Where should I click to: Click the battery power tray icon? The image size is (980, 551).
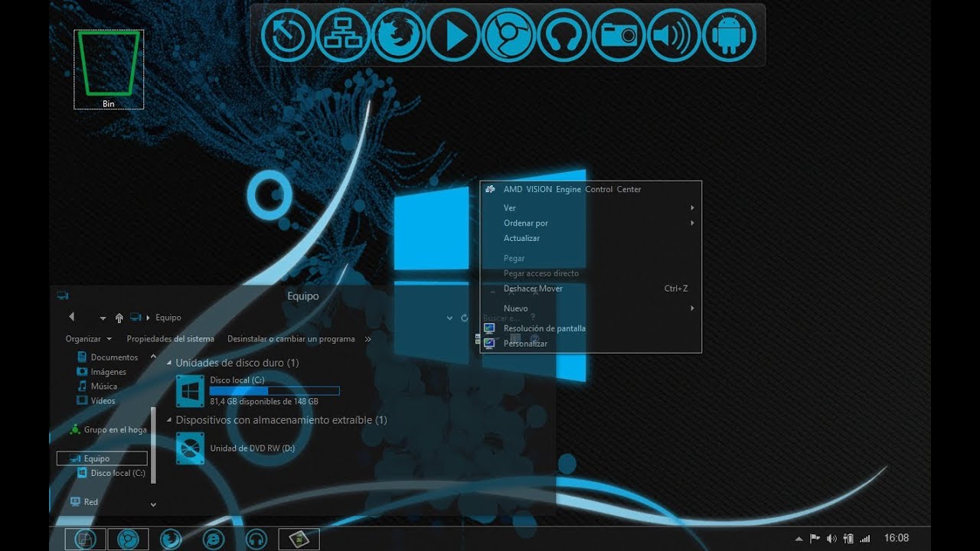pos(848,538)
